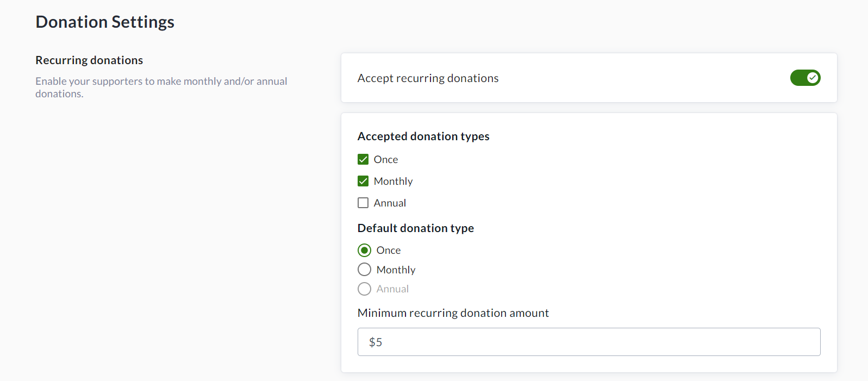Uncheck the Once accepted donation type checkbox
This screenshot has width=868, height=381.
tap(363, 159)
